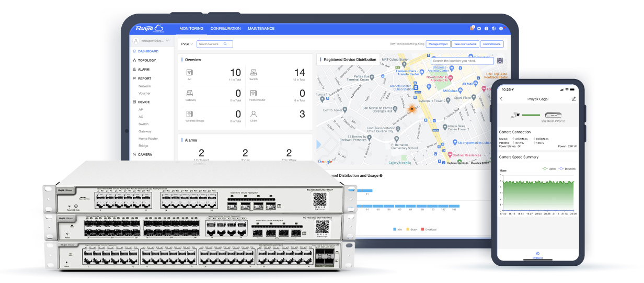Click the orange device cluster marker on map
Image resolution: width=644 pixels, height=283 pixels.
tap(412, 109)
